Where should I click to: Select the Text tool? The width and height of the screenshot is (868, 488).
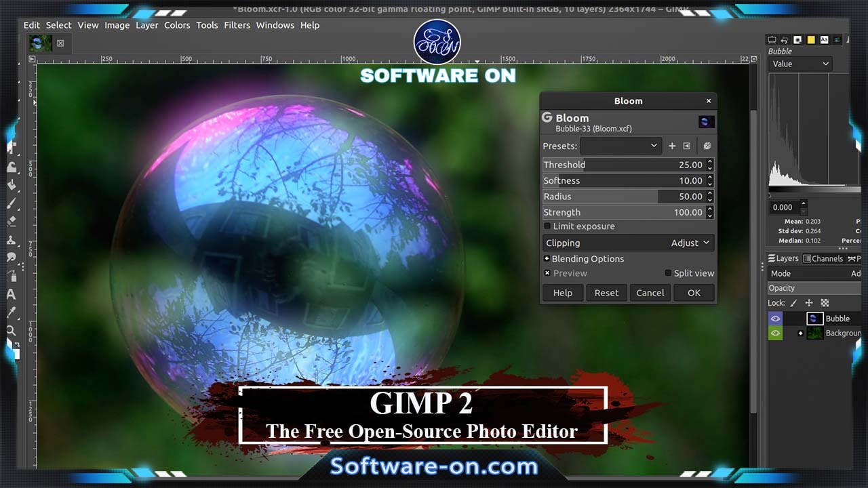point(12,294)
